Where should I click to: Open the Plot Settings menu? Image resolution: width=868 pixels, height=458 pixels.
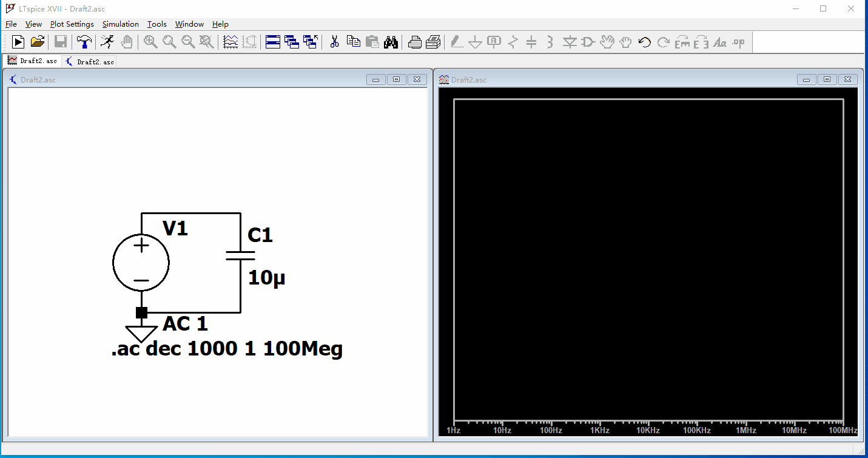point(72,24)
